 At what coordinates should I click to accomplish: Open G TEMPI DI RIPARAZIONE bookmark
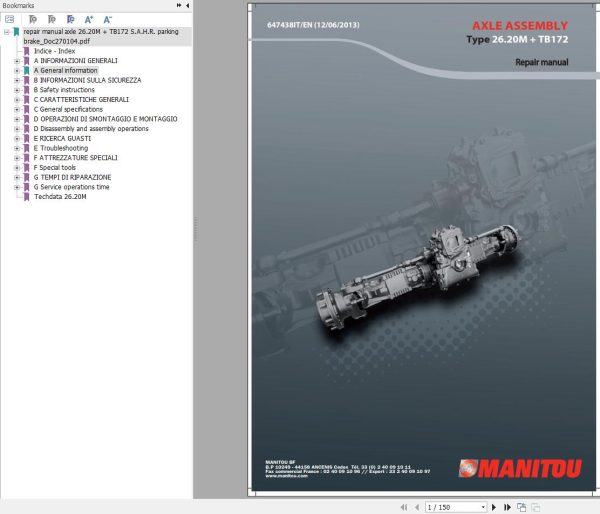72,177
